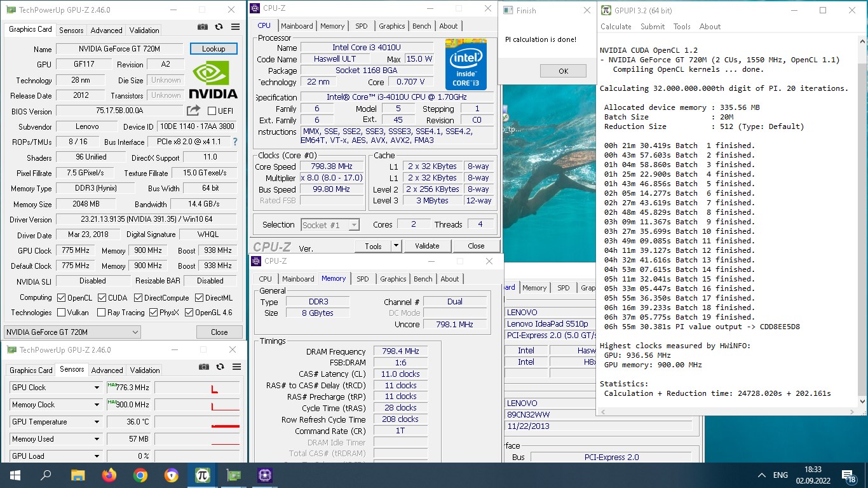Click the Close button in CPU-Z

tap(476, 246)
